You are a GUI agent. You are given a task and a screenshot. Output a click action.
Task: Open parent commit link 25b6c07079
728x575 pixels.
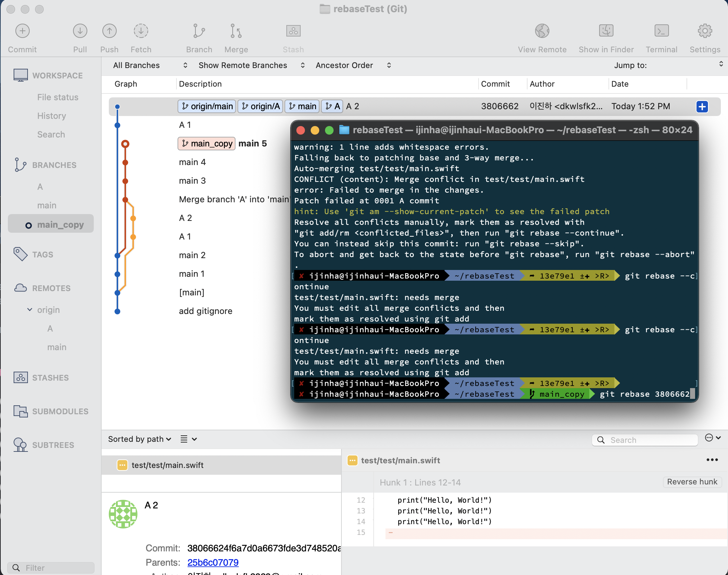coord(213,562)
